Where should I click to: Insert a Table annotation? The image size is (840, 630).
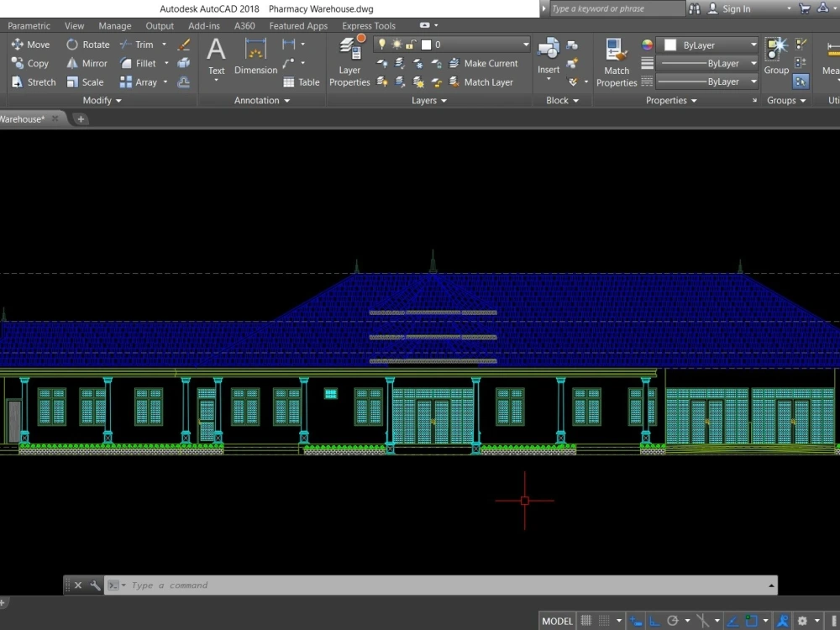pyautogui.click(x=301, y=81)
